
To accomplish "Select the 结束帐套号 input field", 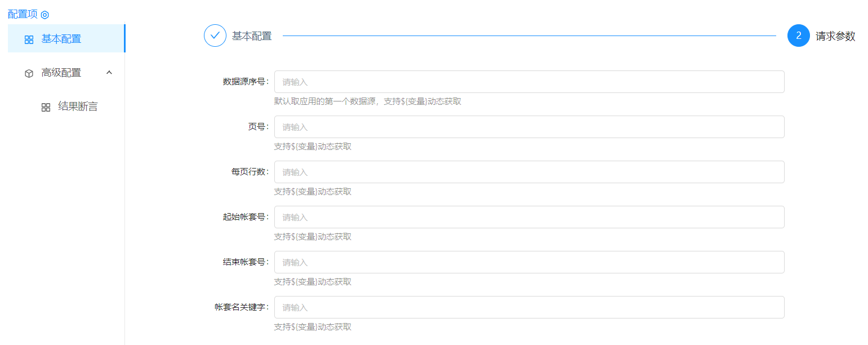I will click(x=529, y=262).
